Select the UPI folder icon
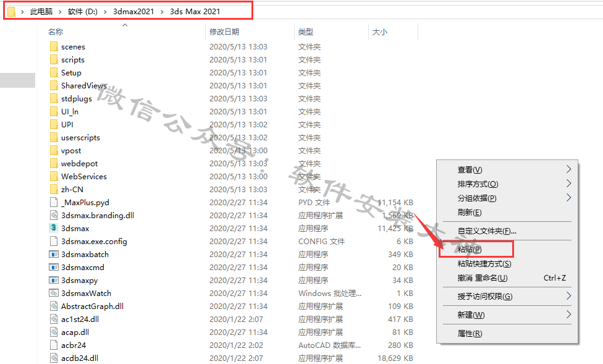603x364 pixels. 54,125
